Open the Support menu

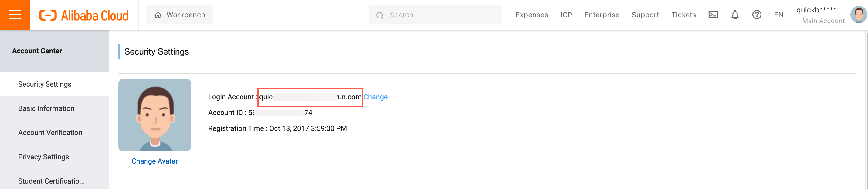pos(645,15)
